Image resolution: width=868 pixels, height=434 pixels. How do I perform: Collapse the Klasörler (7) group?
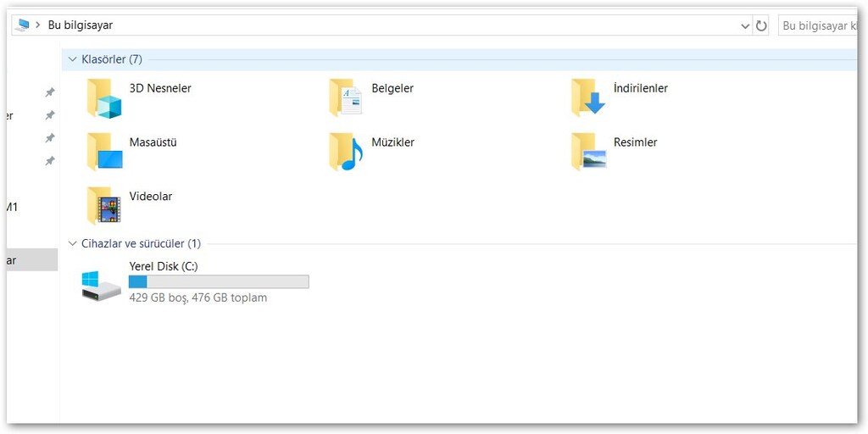73,59
